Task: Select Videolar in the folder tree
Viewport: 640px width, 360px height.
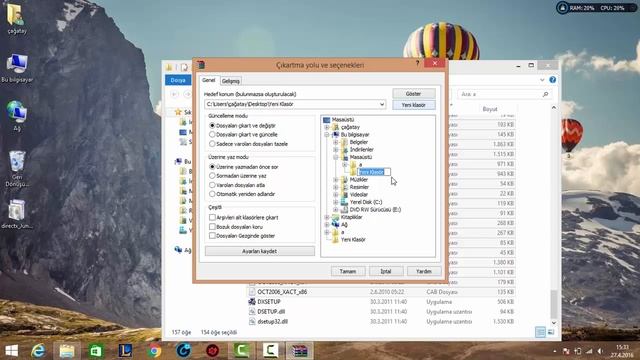Action: tap(359, 195)
